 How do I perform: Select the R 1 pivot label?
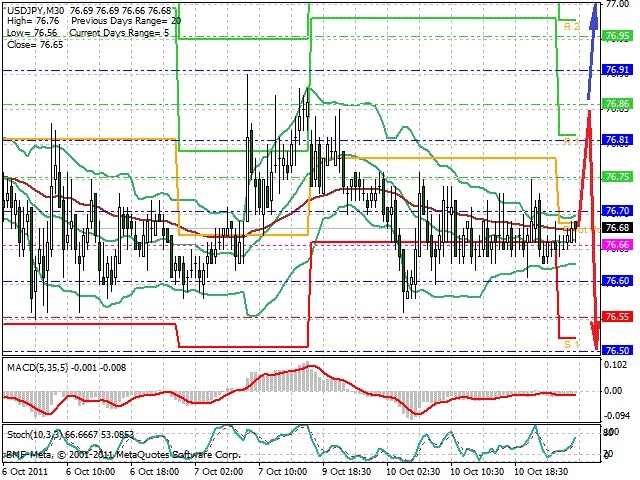tap(571, 142)
